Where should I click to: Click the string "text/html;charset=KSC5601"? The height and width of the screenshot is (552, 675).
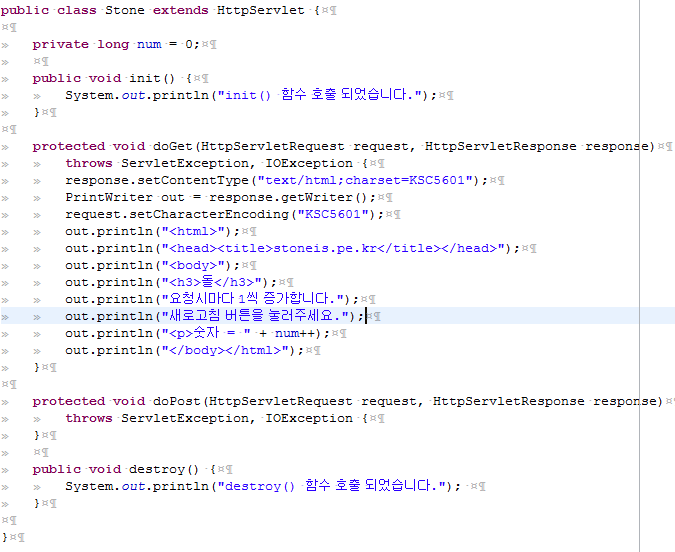(x=365, y=180)
